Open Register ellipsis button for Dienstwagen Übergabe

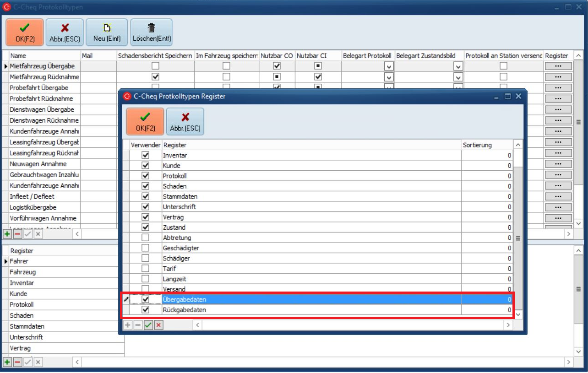pos(558,110)
